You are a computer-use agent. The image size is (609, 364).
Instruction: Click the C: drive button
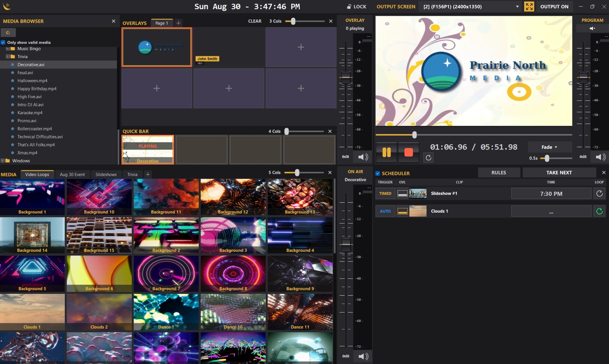point(8,33)
